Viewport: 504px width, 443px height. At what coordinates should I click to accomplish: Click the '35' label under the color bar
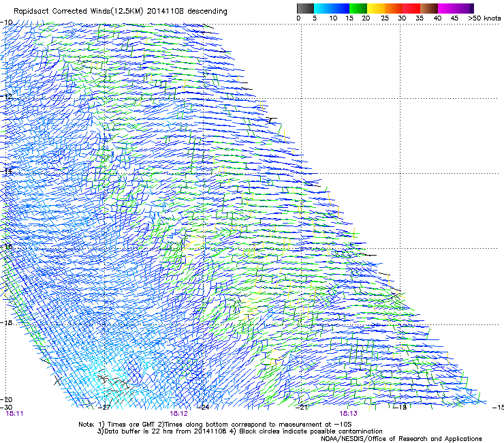tap(420, 18)
